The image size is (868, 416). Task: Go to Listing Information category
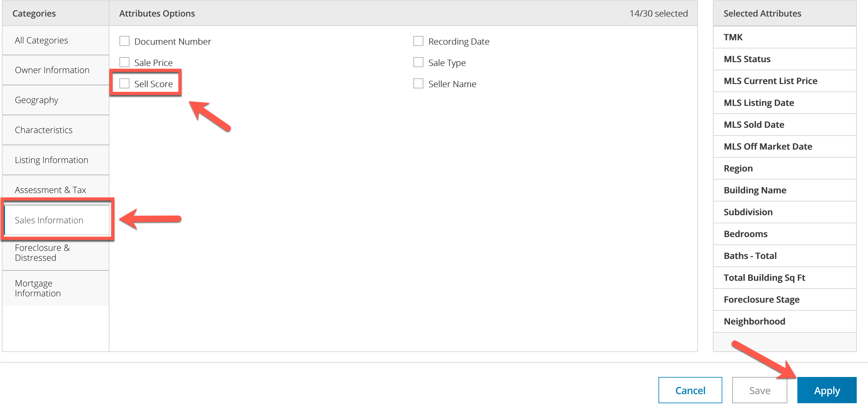coord(52,160)
